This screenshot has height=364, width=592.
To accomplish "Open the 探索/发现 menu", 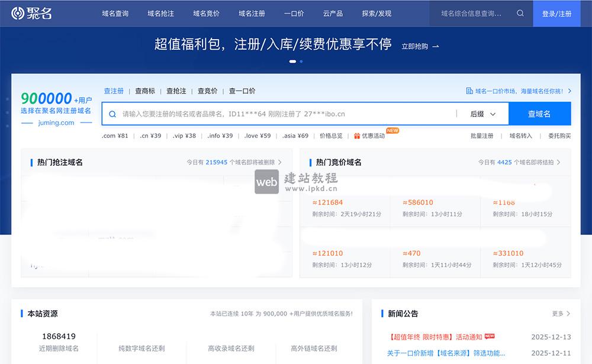I will click(x=377, y=12).
